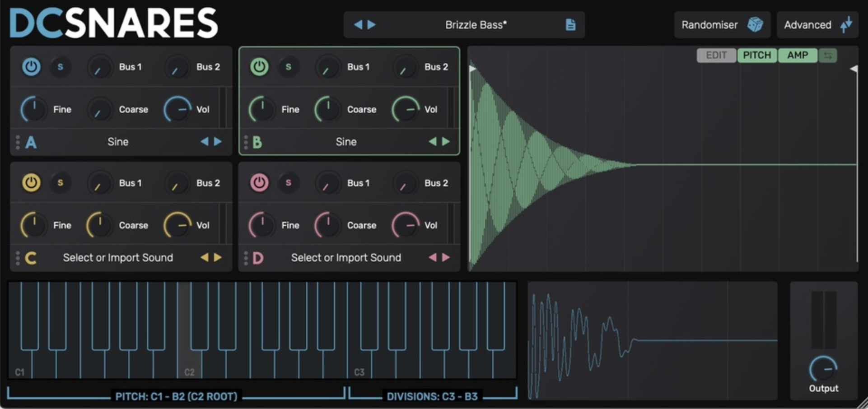This screenshot has height=409, width=868.
Task: Solo layer A with S button
Action: (60, 67)
